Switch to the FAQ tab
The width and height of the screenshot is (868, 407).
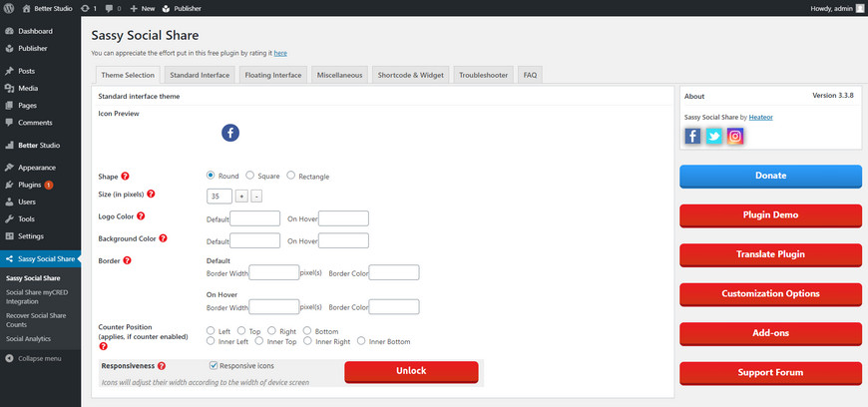pyautogui.click(x=530, y=75)
